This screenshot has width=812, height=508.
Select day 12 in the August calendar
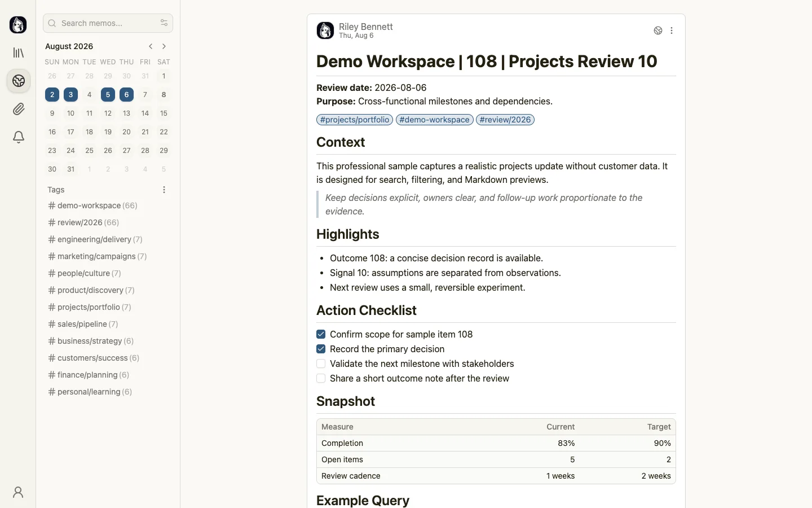(108, 113)
